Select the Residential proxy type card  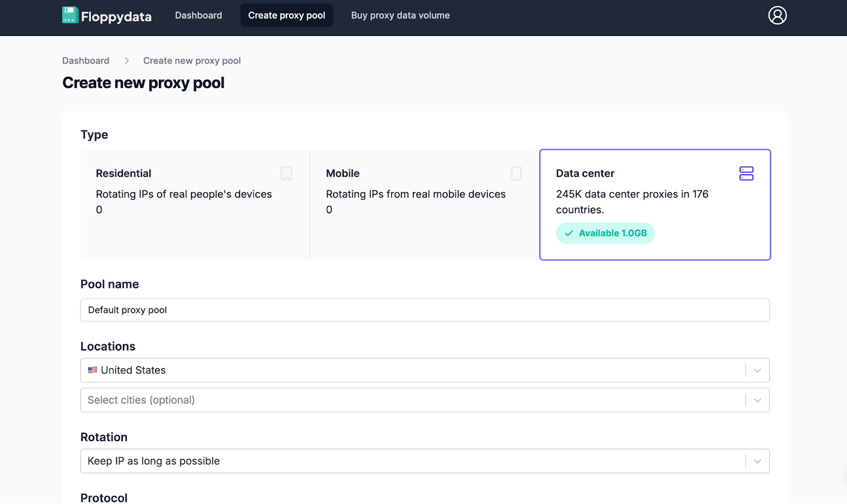click(195, 205)
